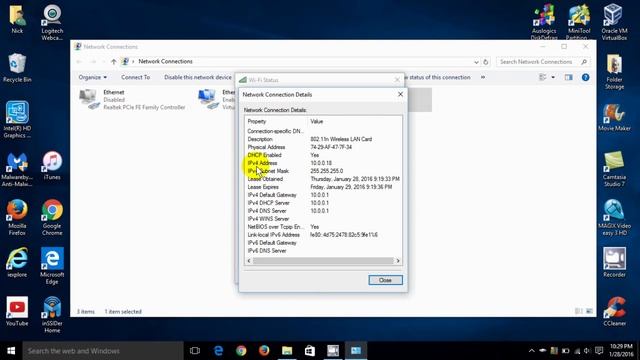
Task: Open Folder Storage desktop icon
Action: click(x=614, y=71)
